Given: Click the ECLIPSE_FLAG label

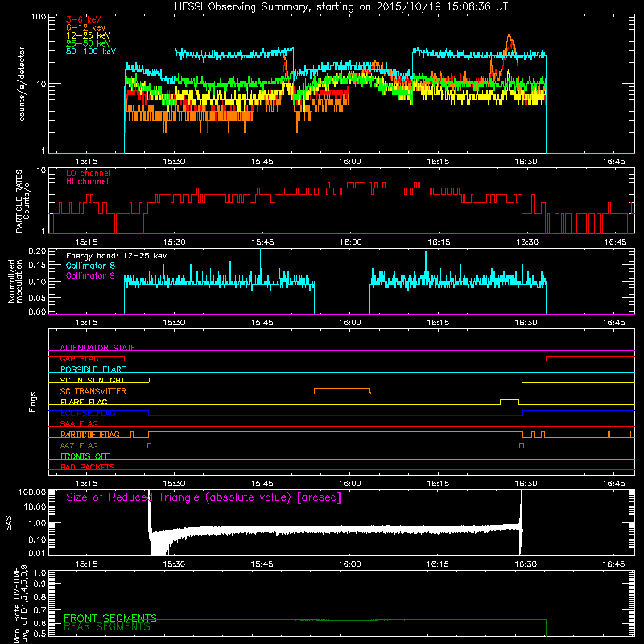Looking at the screenshot, I should [x=88, y=413].
